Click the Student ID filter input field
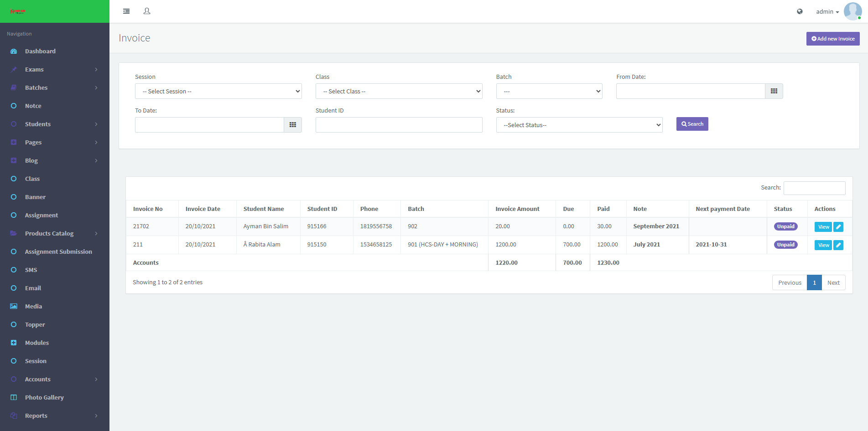 399,125
